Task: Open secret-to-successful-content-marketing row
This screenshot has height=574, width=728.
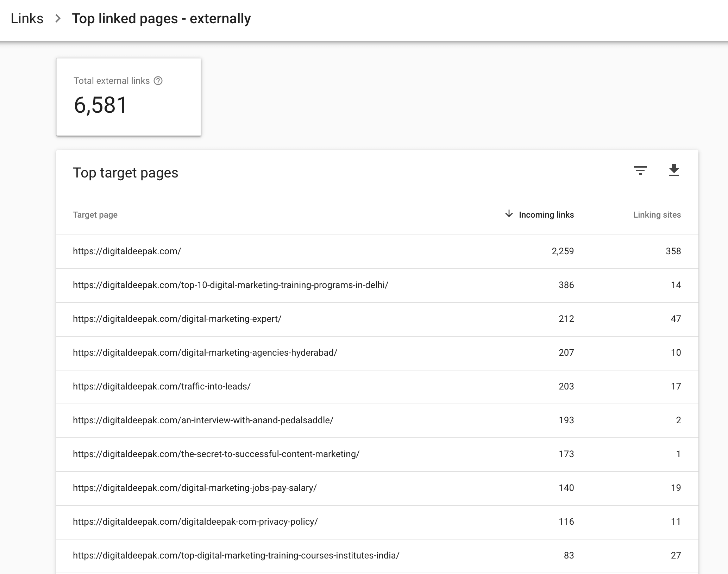Action: tap(216, 454)
